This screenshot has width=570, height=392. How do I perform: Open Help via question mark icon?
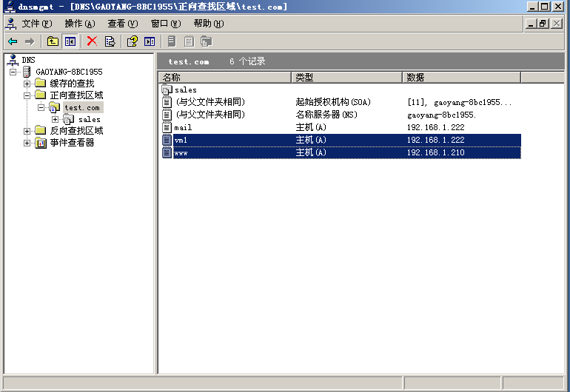click(132, 41)
